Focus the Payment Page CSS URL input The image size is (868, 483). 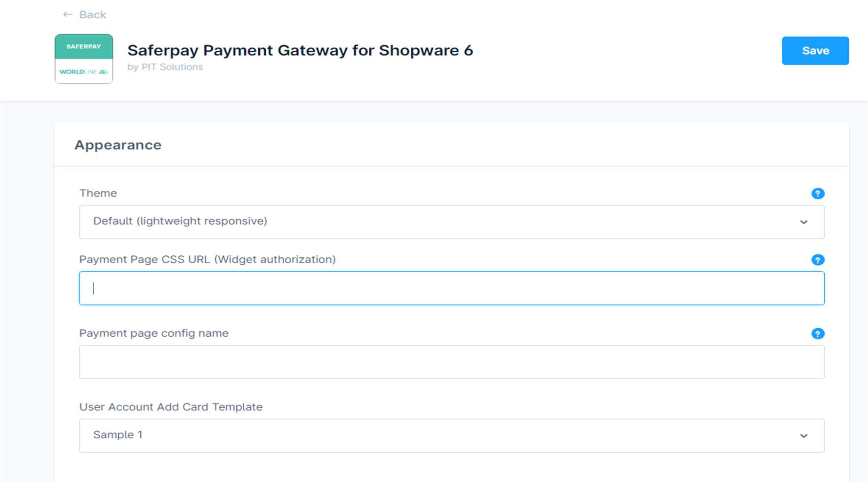(x=451, y=288)
